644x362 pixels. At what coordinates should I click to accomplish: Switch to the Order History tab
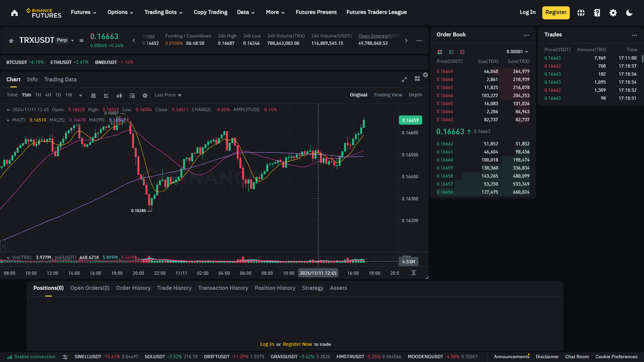133,288
